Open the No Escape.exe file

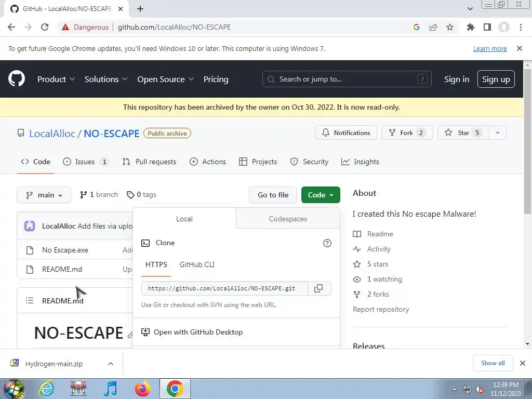(65, 250)
